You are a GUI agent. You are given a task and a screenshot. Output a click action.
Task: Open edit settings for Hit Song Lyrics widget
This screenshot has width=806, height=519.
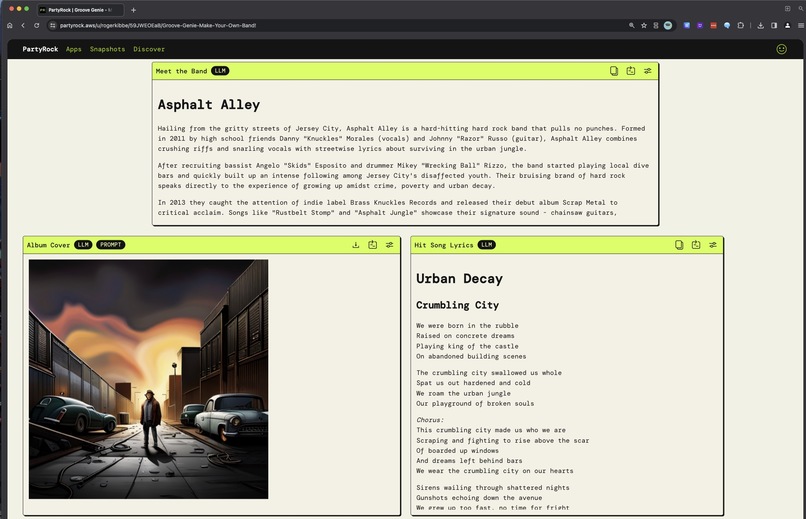tap(713, 245)
